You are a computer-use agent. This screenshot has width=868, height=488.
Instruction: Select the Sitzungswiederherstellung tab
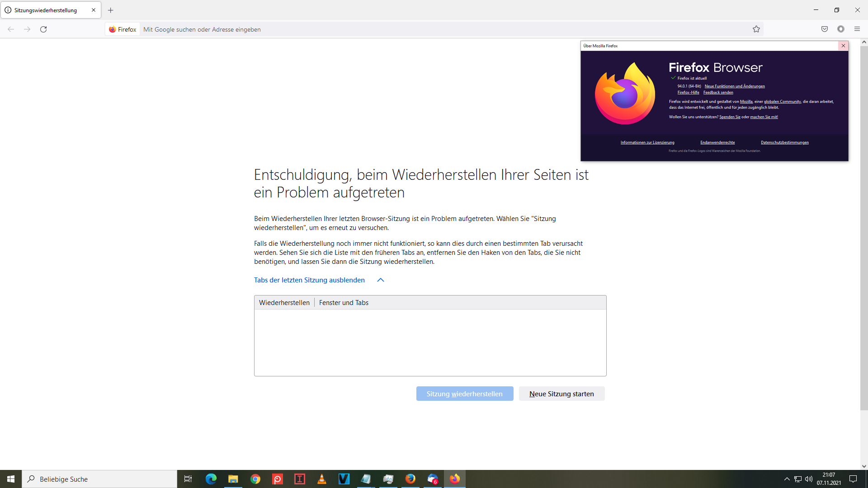coord(46,10)
